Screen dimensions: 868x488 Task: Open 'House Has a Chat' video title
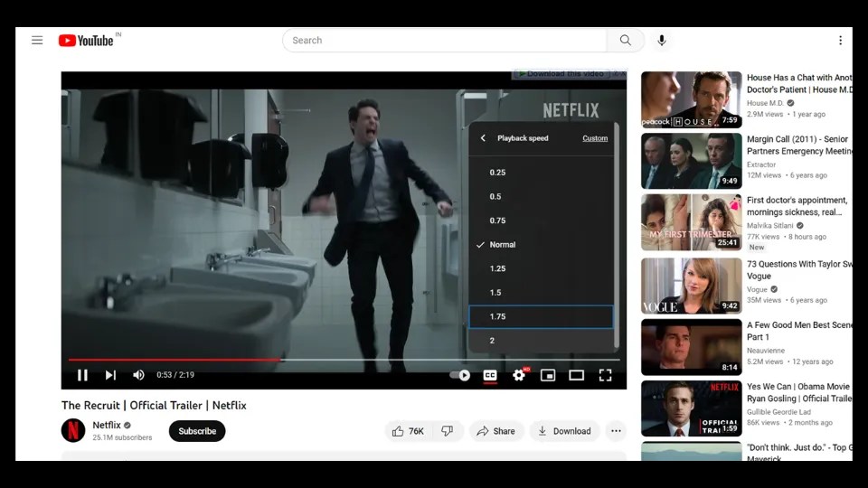click(799, 83)
